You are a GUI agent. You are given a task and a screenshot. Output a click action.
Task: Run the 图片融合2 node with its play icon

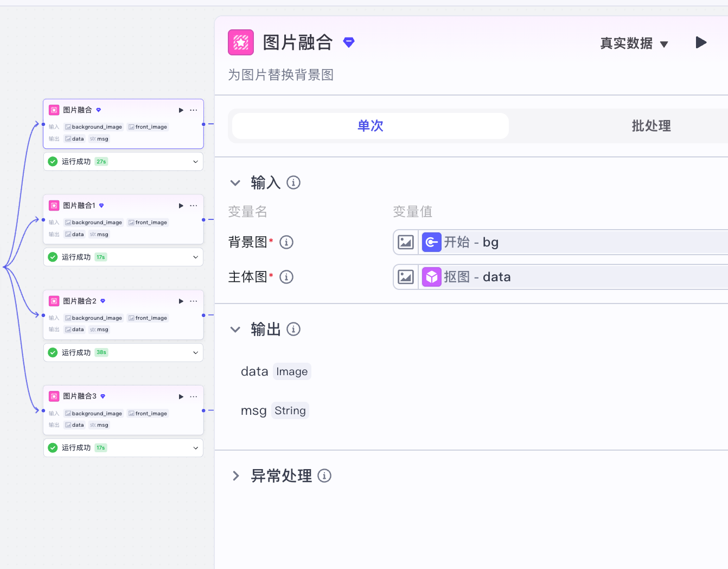point(181,301)
